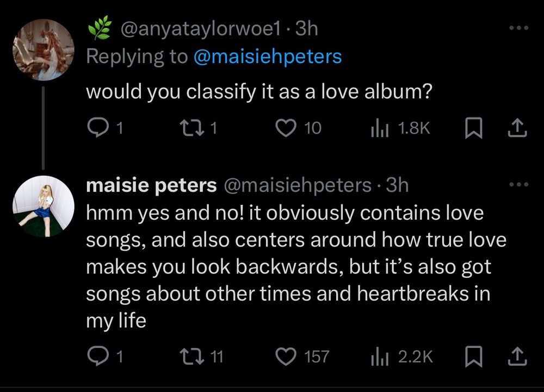The image size is (544, 392).
Task: Reply to anyataylorwoe1's tweet
Action: [x=98, y=128]
